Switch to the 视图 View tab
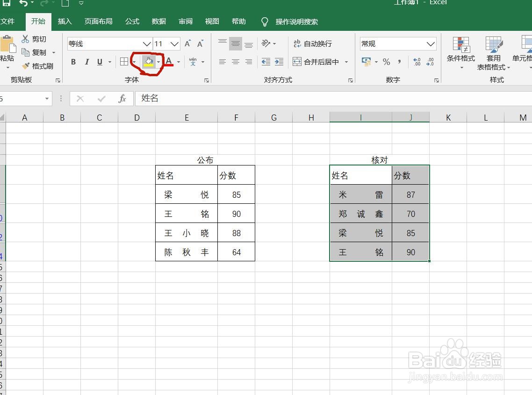The image size is (532, 395). (212, 22)
